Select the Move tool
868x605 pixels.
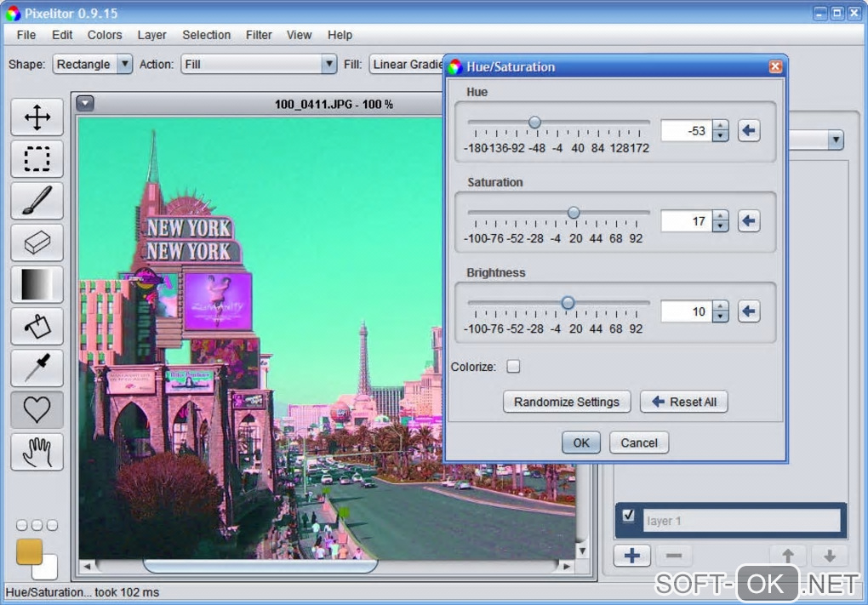37,117
